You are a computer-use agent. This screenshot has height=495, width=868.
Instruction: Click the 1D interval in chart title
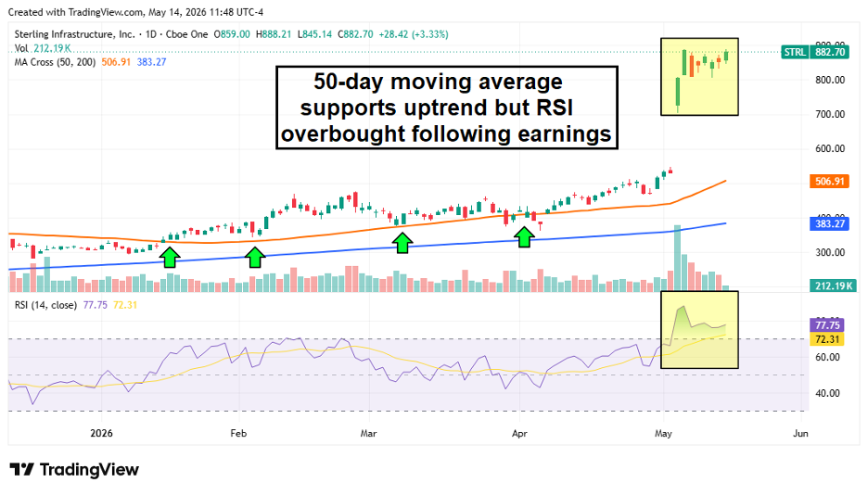[150, 34]
